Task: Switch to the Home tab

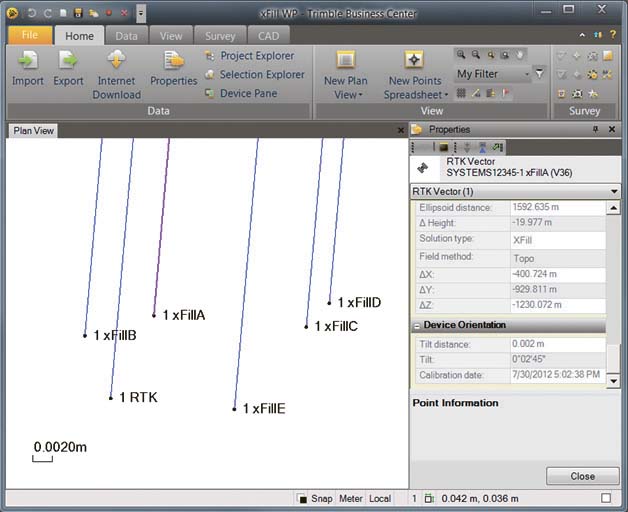Action: pos(79,36)
